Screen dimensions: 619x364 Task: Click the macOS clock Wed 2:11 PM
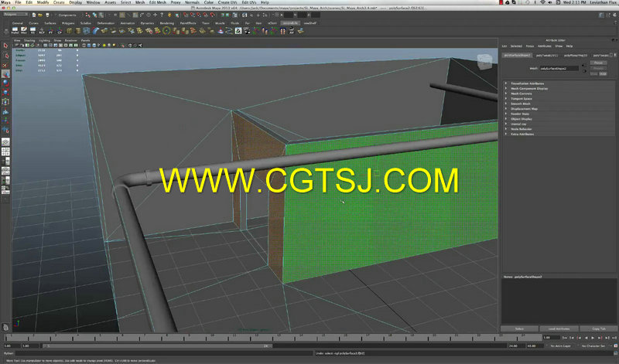pyautogui.click(x=574, y=2)
